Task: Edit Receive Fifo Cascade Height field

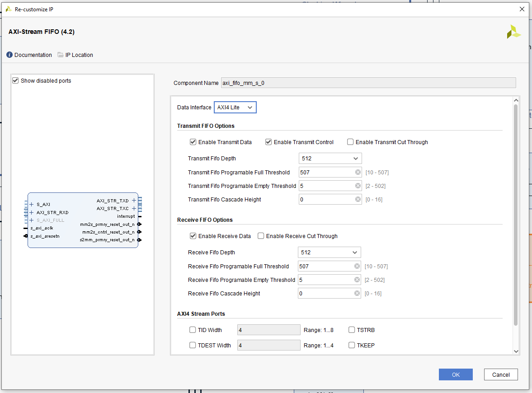Action: pyautogui.click(x=329, y=293)
